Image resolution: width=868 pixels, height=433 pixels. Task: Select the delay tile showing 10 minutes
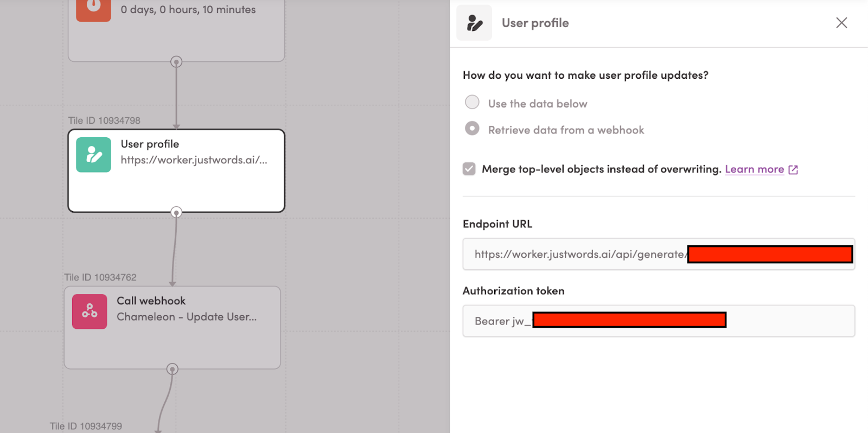pyautogui.click(x=176, y=30)
